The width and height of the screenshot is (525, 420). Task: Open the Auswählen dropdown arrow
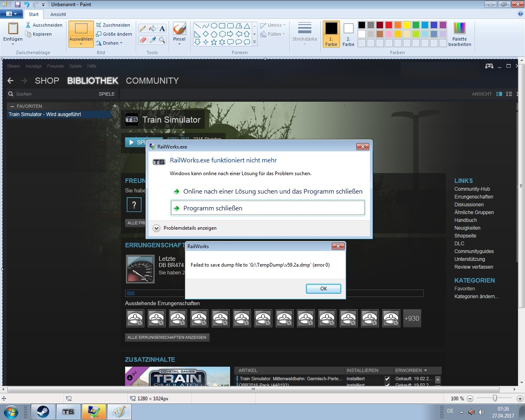tap(81, 44)
